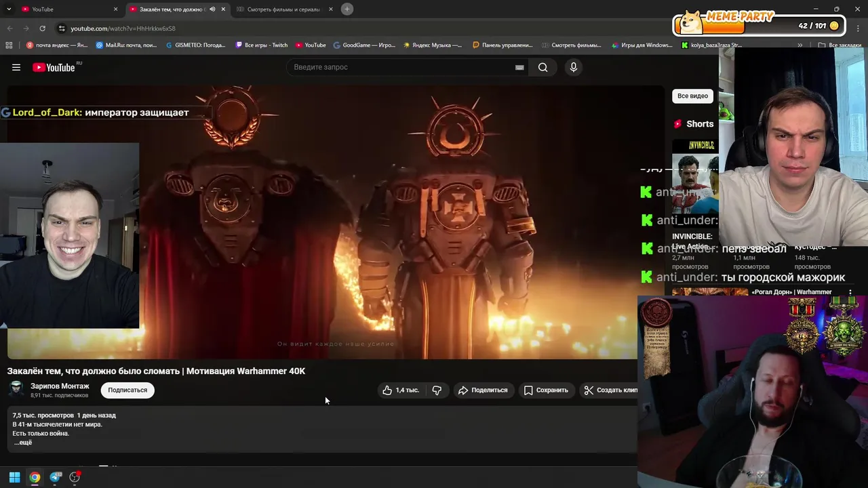Open the GISMETEO weather bookmark
The width and height of the screenshot is (868, 488).
tap(196, 45)
